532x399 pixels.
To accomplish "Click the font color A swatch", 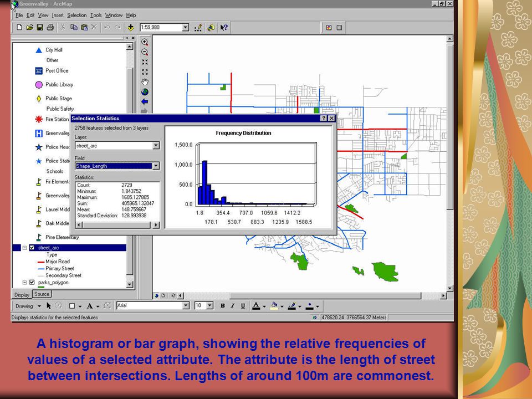I will coord(256,306).
